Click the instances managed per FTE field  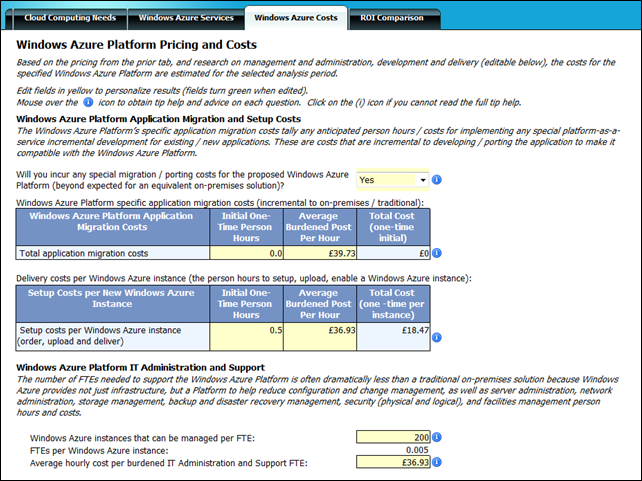click(393, 437)
